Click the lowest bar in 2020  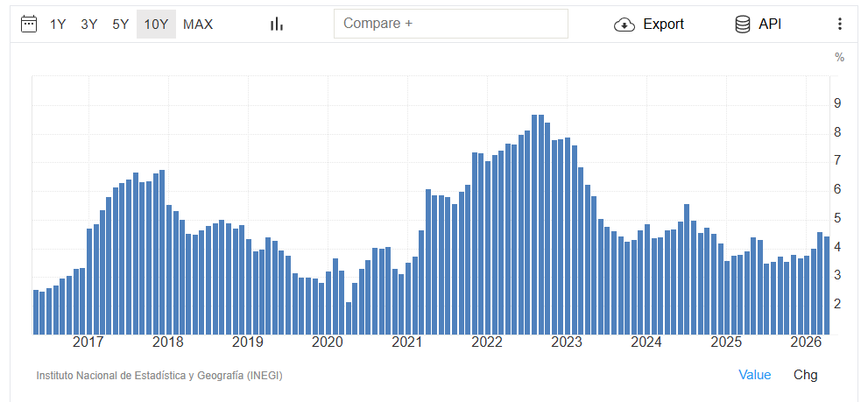pyautogui.click(x=349, y=319)
